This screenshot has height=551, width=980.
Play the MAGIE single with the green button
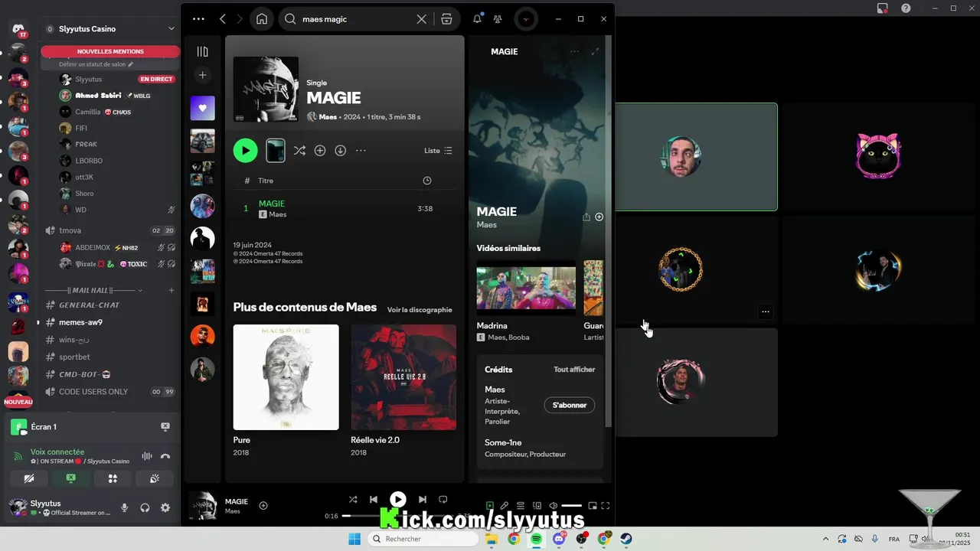click(x=245, y=151)
